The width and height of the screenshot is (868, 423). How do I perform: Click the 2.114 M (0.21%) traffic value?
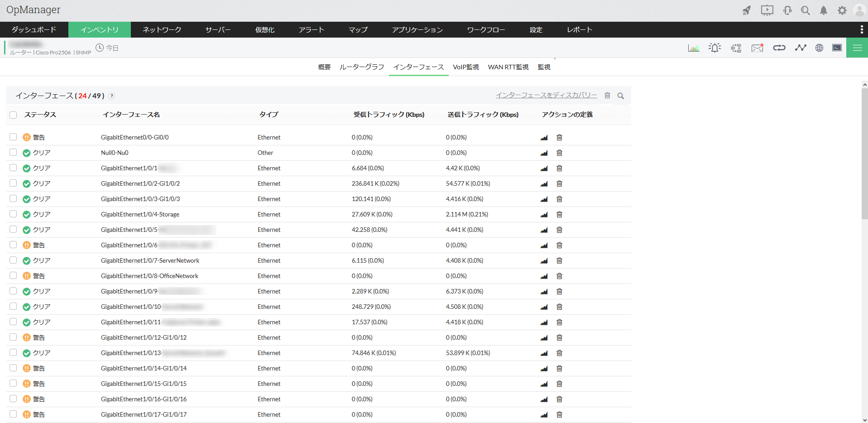pyautogui.click(x=467, y=215)
